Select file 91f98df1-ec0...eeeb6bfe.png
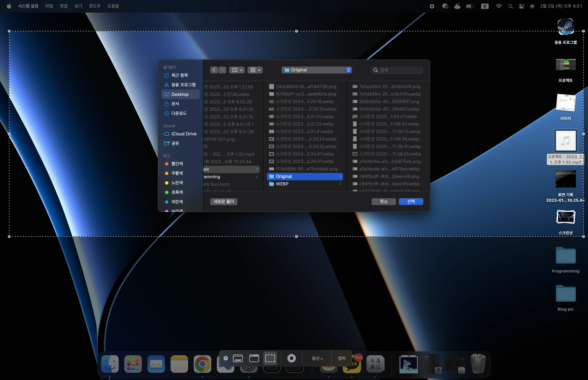The width and height of the screenshot is (588, 380). pyautogui.click(x=305, y=94)
